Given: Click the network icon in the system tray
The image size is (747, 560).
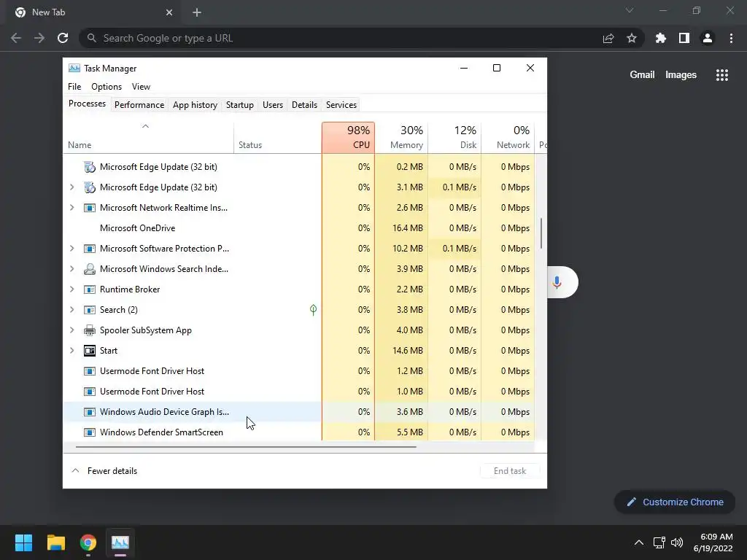Looking at the screenshot, I should click(x=659, y=542).
